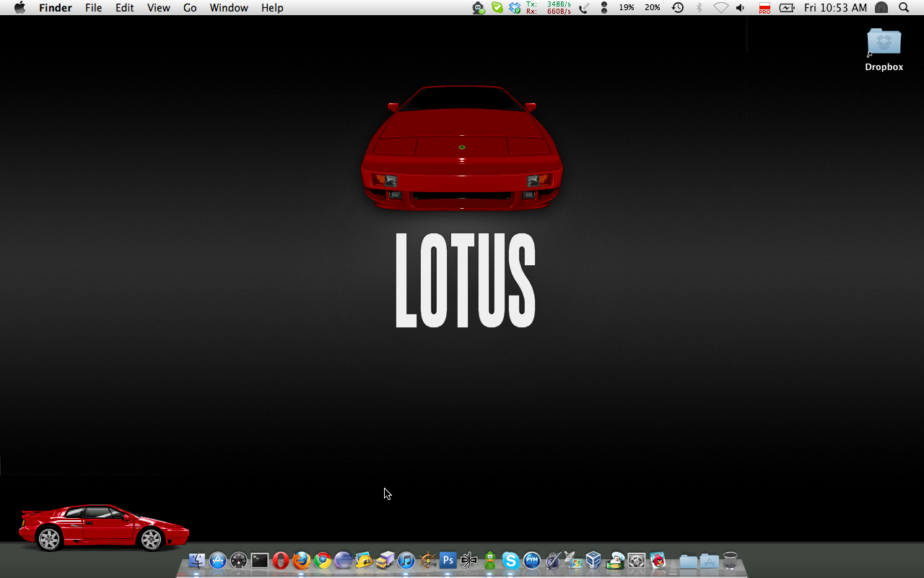The image size is (924, 578).
Task: Open the Wi-Fi status menu
Action: pyautogui.click(x=720, y=8)
